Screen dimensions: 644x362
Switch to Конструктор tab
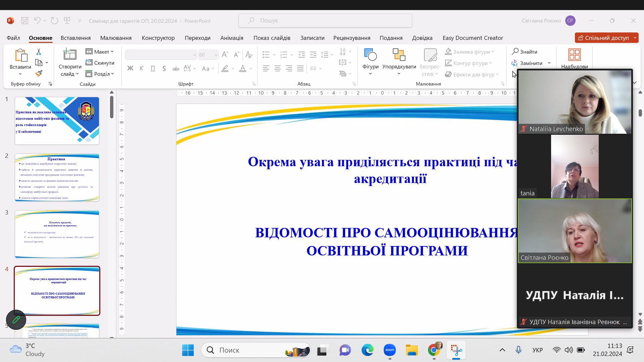(158, 38)
